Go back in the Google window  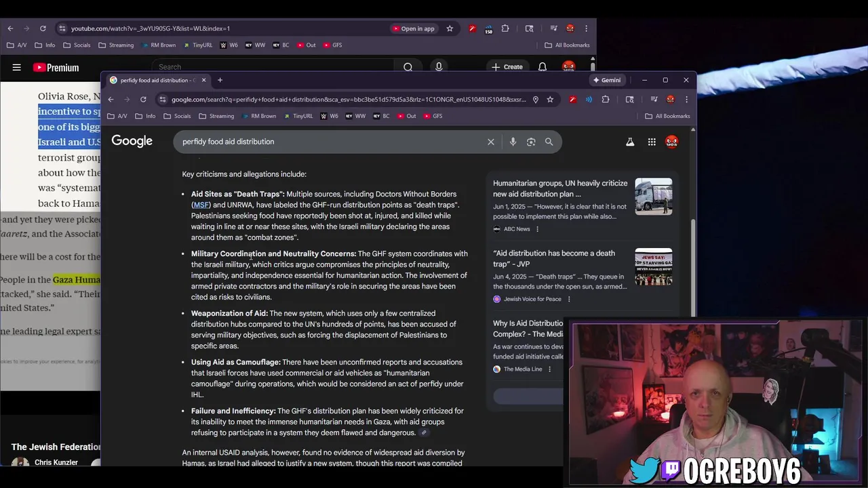(x=111, y=100)
